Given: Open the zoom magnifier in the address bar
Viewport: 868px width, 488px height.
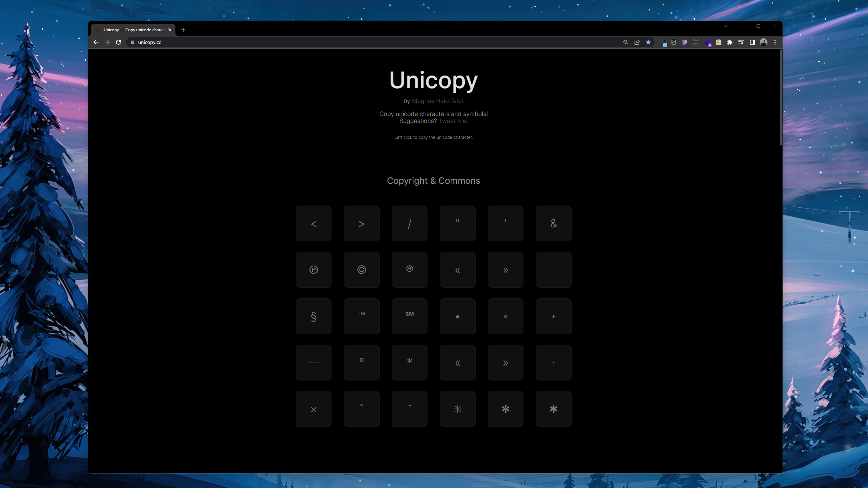Looking at the screenshot, I should tap(625, 42).
